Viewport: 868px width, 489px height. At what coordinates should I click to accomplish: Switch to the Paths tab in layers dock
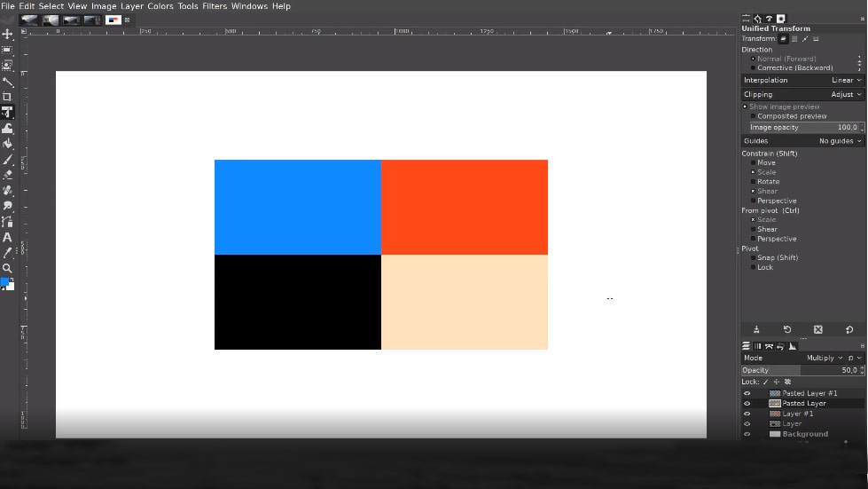coord(769,346)
